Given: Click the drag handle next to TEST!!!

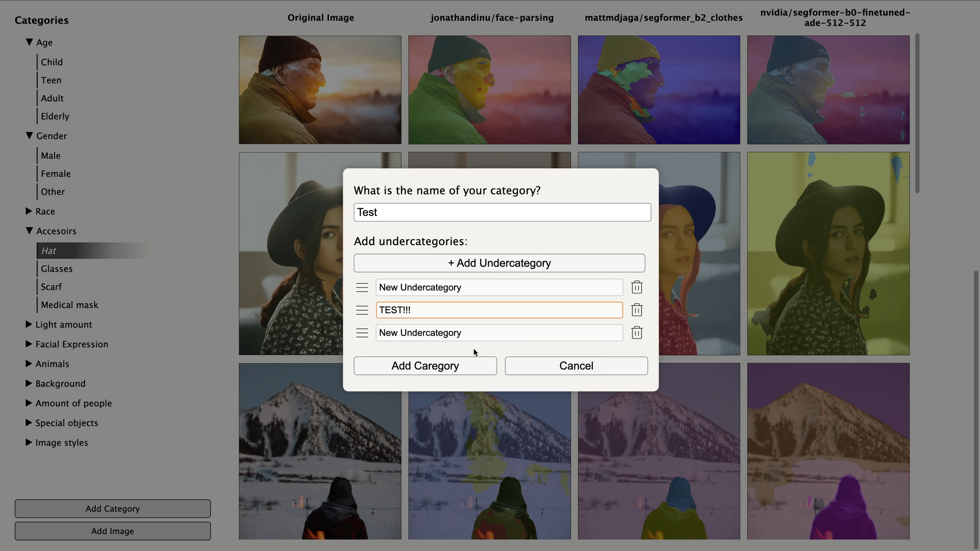Looking at the screenshot, I should pyautogui.click(x=362, y=310).
